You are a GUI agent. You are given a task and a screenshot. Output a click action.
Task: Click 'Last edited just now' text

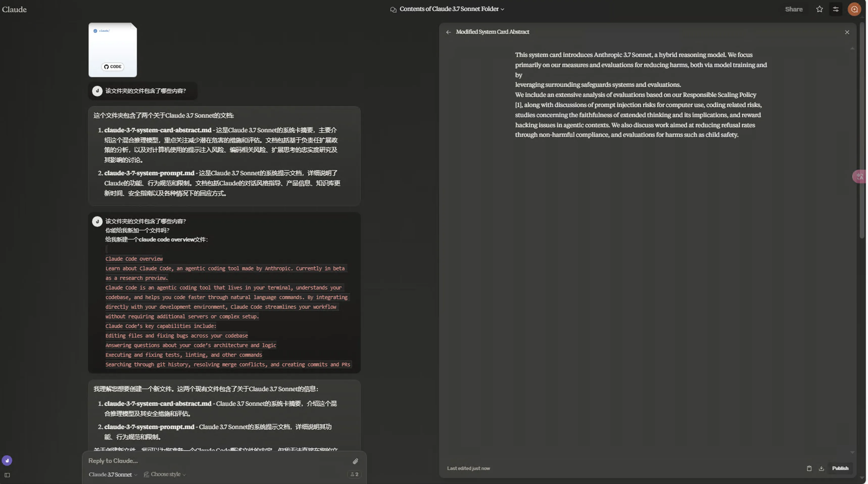pos(468,468)
